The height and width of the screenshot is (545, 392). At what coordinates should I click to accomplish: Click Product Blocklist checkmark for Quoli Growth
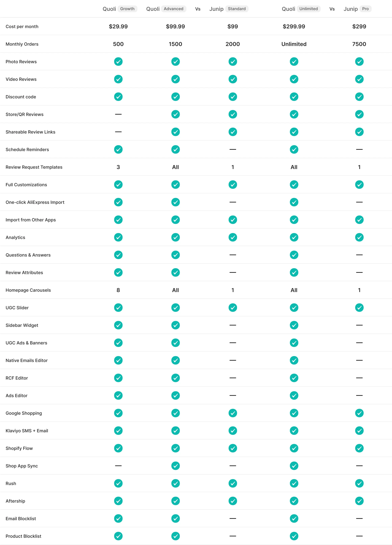point(118,536)
